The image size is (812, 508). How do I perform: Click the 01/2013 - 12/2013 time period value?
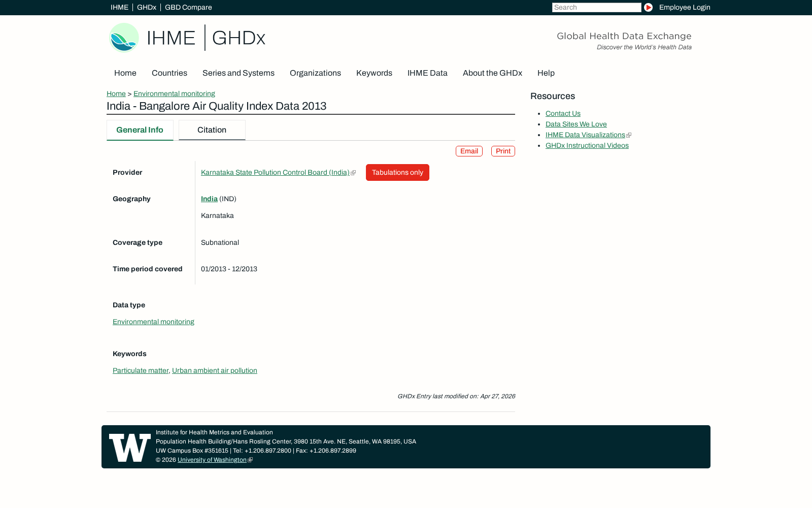229,269
